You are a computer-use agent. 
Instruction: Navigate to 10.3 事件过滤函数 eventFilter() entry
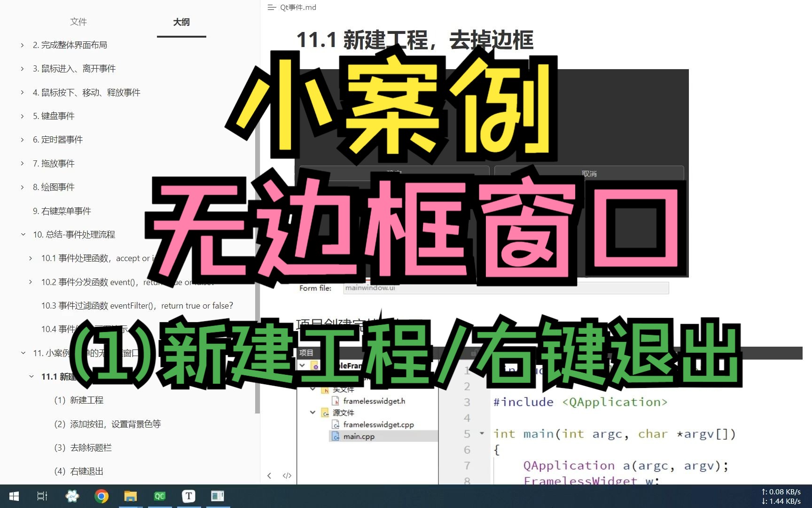137,306
